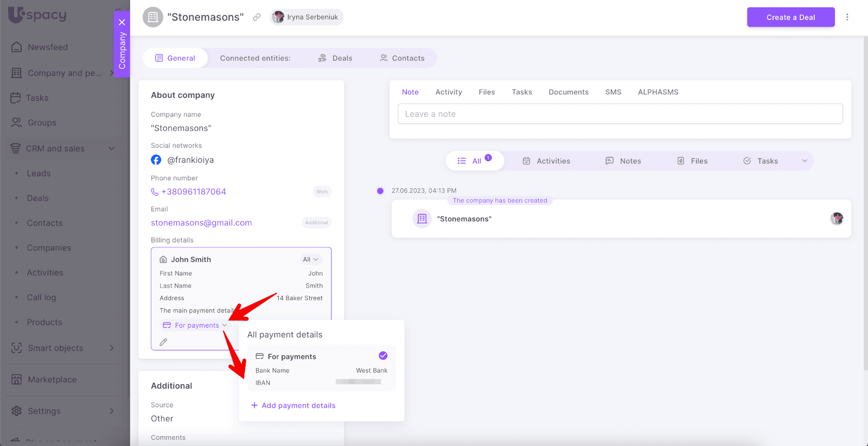
Task: Click the Facebook icon for @frankioiya
Action: coord(156,160)
